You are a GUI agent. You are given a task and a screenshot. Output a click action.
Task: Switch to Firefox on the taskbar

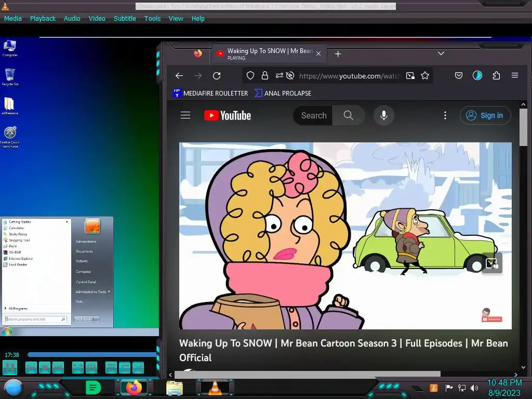pos(134,388)
